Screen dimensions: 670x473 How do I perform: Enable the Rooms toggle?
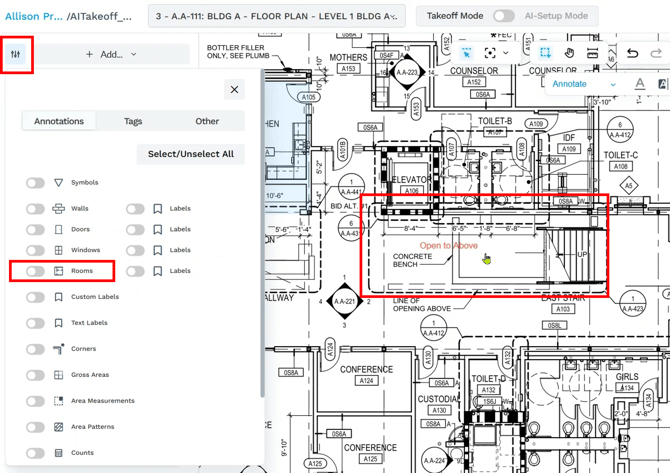[35, 271]
